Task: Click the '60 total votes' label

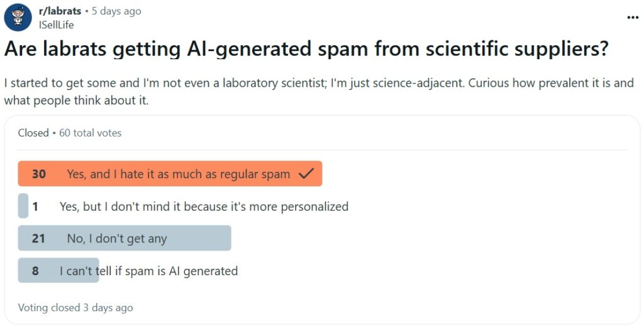Action: point(91,133)
